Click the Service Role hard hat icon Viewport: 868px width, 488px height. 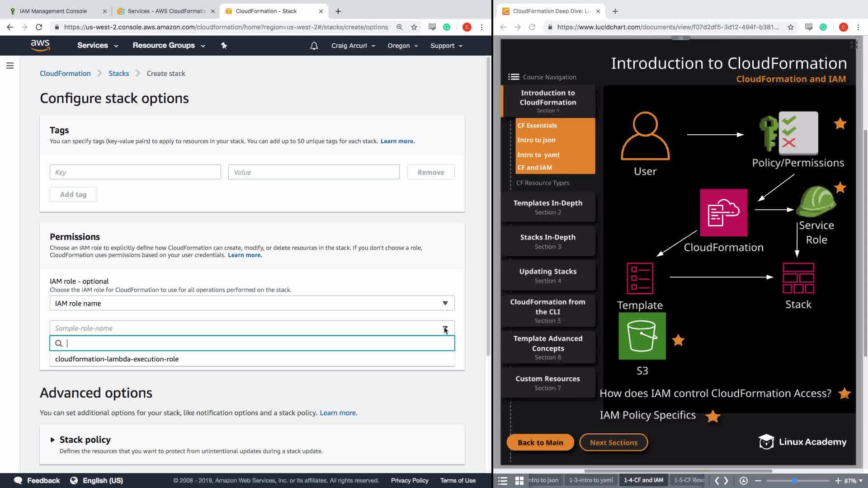816,202
